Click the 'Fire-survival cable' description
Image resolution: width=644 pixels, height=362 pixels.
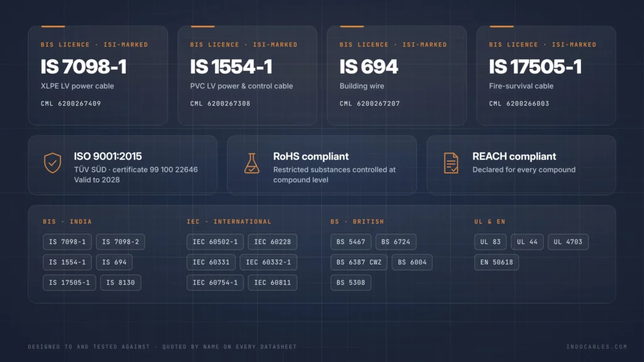point(521,86)
